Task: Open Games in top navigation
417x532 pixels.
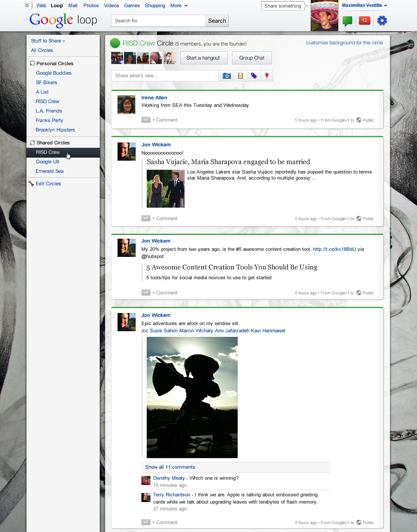Action: [x=132, y=5]
